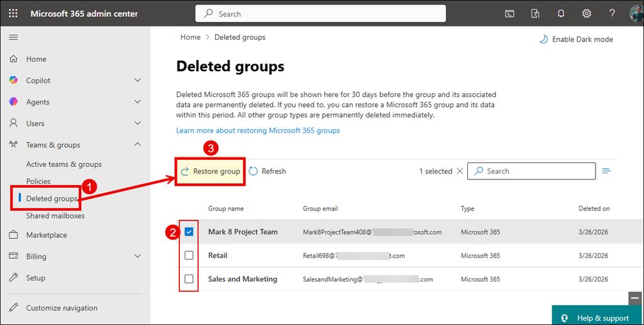Expand the Billing menu chevron

(138, 256)
